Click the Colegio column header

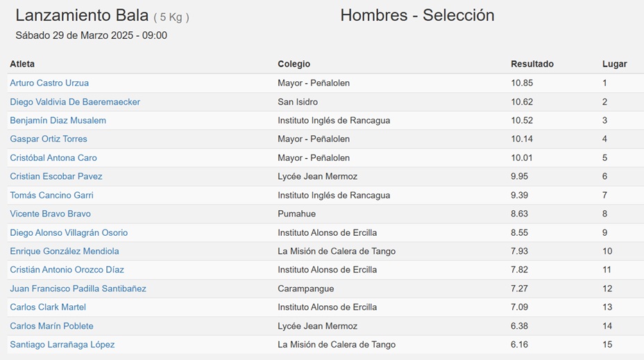coord(294,64)
